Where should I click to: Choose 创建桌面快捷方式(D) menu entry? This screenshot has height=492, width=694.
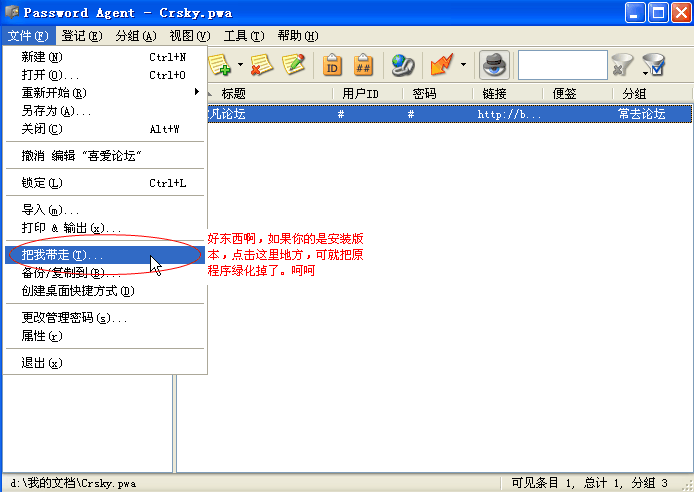[105, 291]
